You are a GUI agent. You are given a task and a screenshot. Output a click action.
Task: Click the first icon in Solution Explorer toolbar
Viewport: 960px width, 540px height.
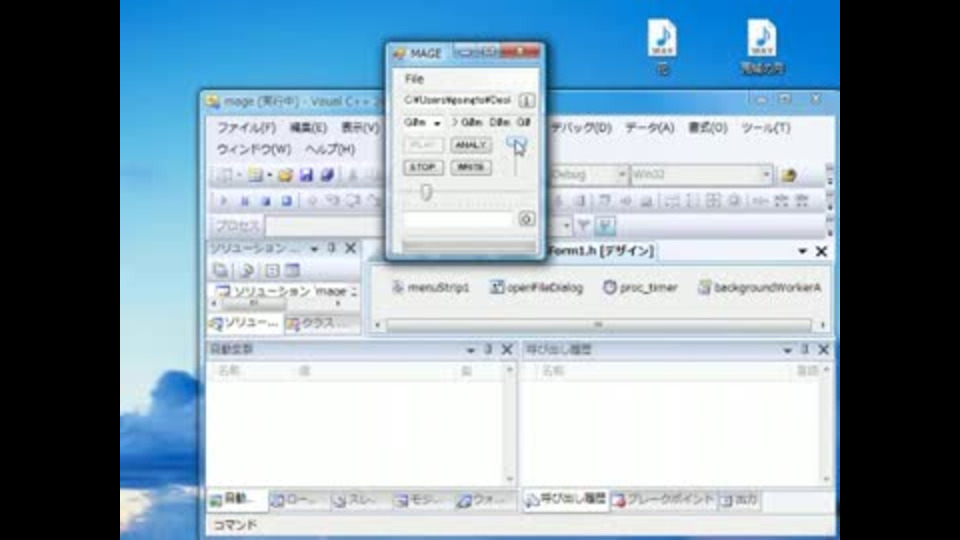point(220,270)
